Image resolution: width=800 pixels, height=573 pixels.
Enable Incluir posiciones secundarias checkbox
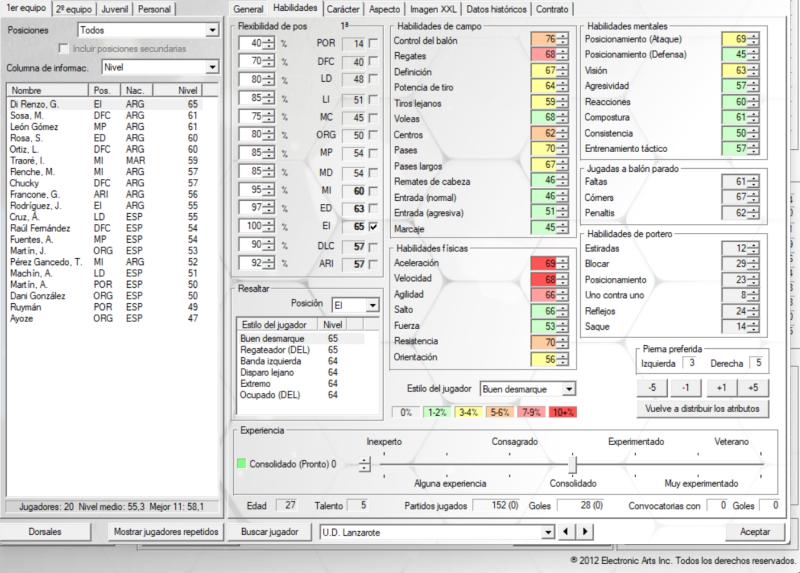point(63,48)
